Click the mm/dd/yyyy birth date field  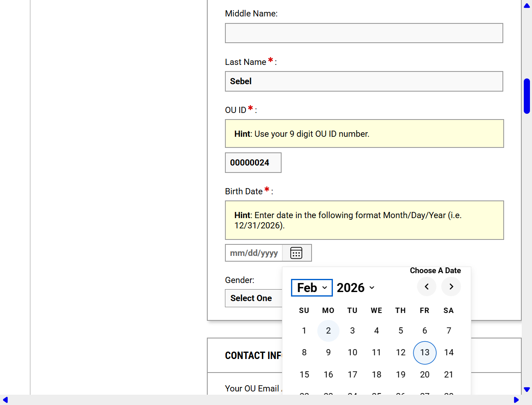click(254, 253)
